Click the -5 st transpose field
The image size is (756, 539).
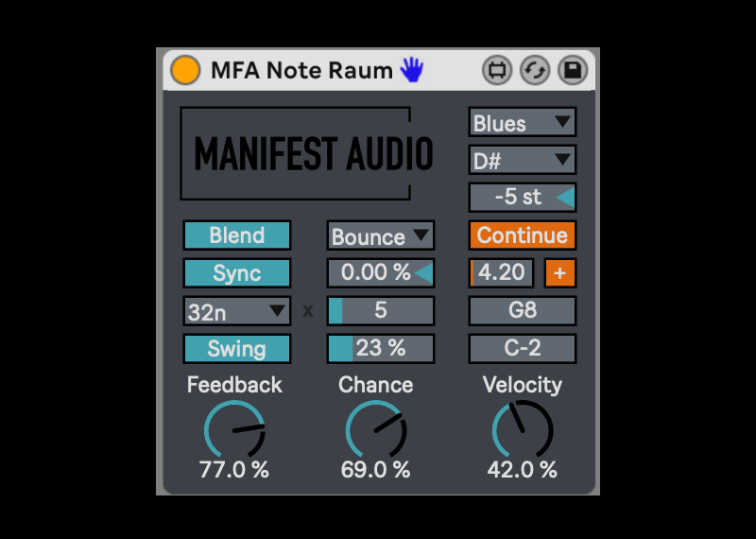click(x=523, y=198)
